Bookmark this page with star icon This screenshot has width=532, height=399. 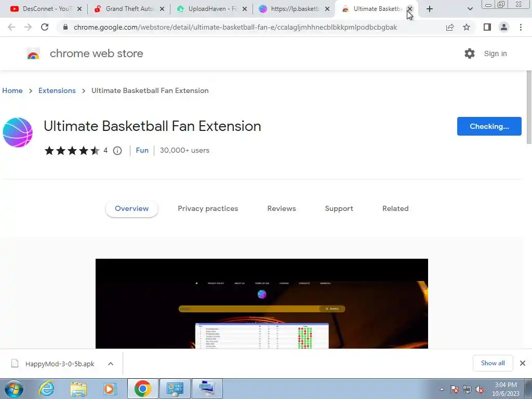(467, 27)
